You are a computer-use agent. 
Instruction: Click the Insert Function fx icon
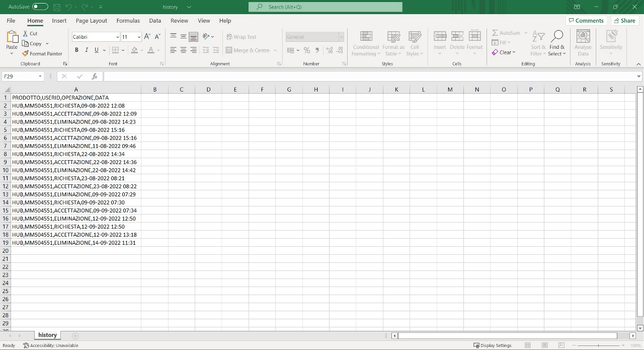(x=94, y=77)
